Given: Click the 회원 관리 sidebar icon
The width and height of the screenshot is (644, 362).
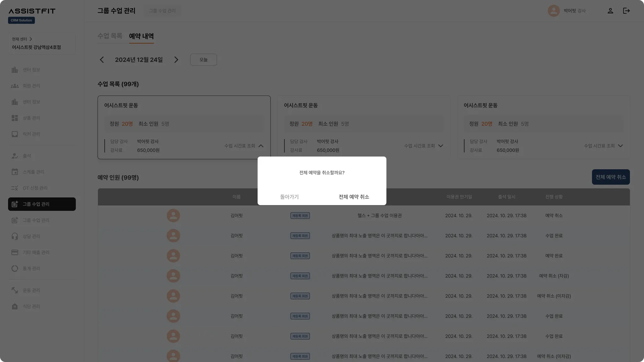Looking at the screenshot, I should 15,86.
